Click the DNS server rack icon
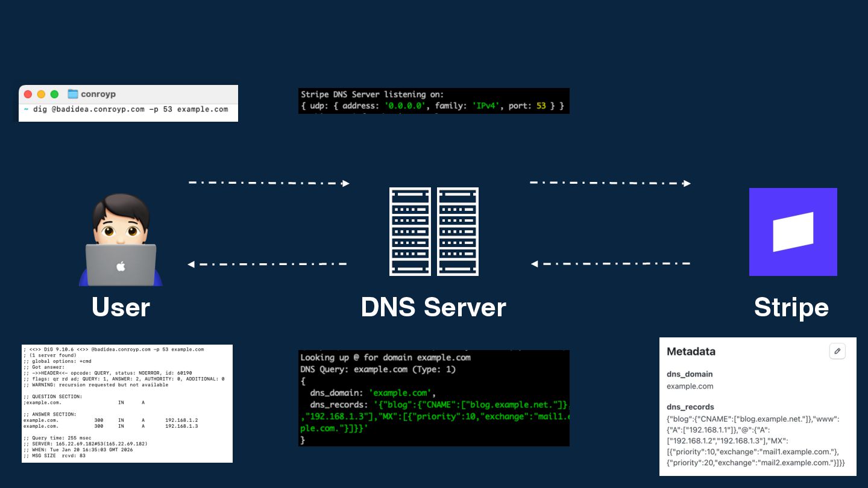Image resolution: width=868 pixels, height=488 pixels. click(x=434, y=231)
